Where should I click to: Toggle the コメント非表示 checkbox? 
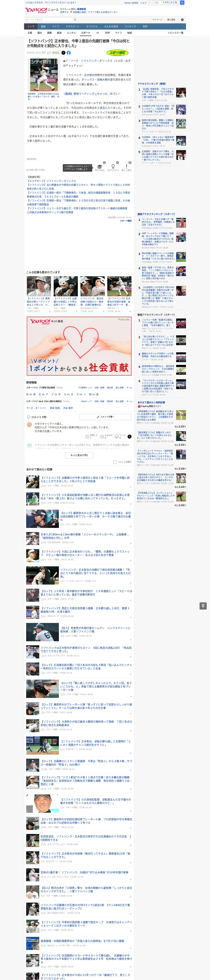point(115,462)
